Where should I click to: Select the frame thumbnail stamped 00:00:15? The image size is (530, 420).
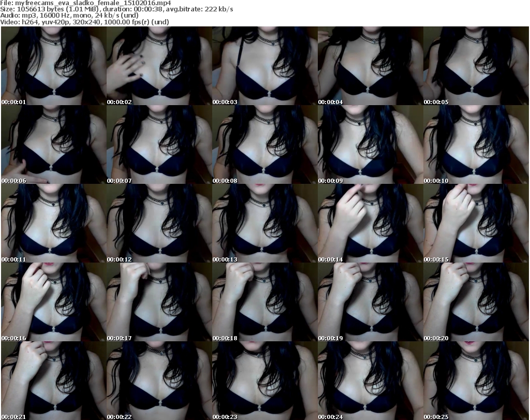pyautogui.click(x=476, y=224)
